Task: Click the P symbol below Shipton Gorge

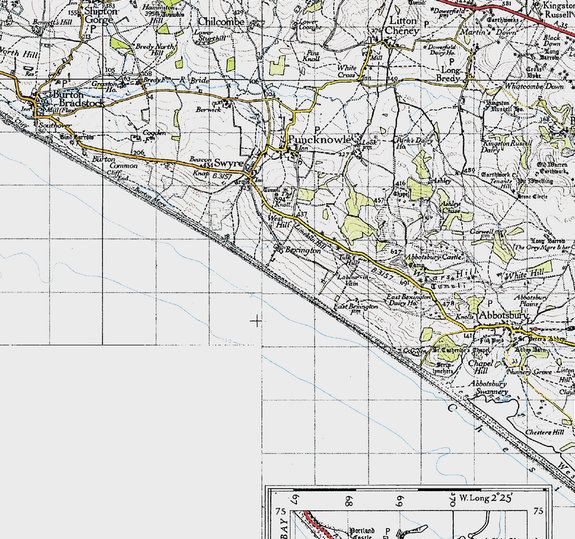Action: click(x=93, y=29)
